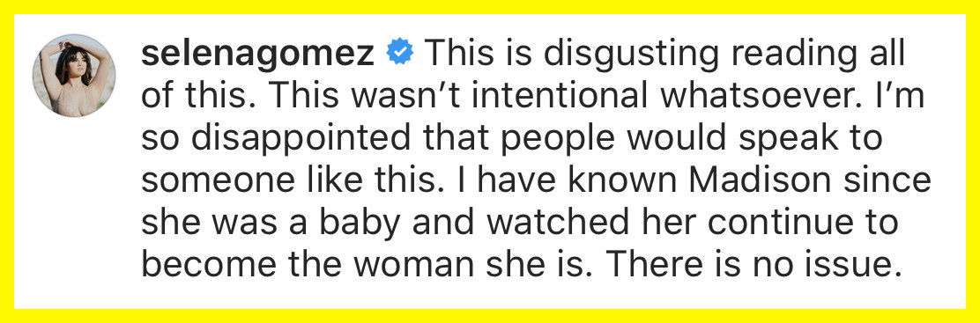
Task: Click the word "disappointed" in the comment
Action: (x=283, y=141)
